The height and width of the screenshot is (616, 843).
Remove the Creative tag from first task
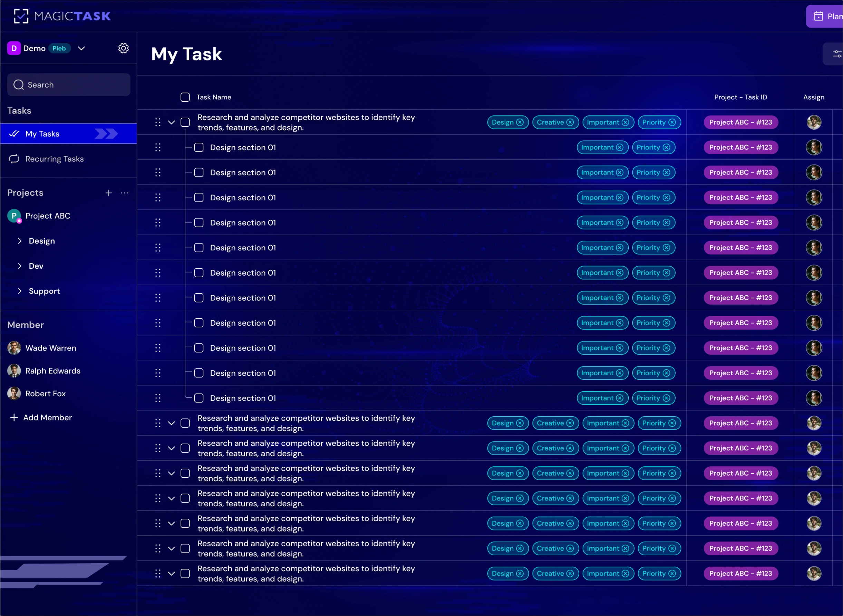[x=570, y=122]
